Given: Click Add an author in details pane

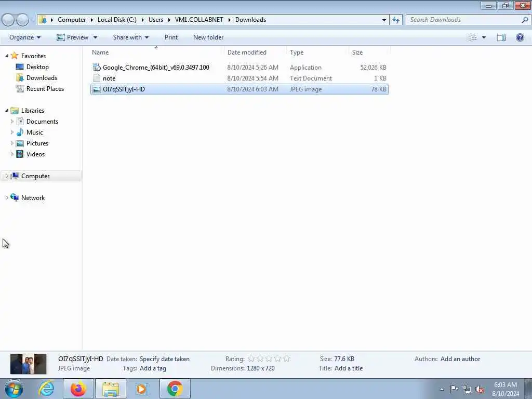Looking at the screenshot, I should click(460, 358).
